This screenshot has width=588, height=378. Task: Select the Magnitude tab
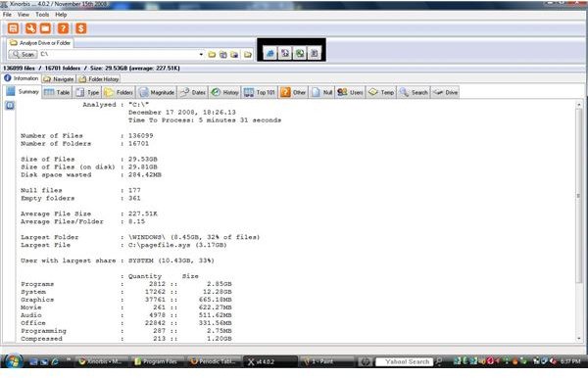pyautogui.click(x=157, y=92)
